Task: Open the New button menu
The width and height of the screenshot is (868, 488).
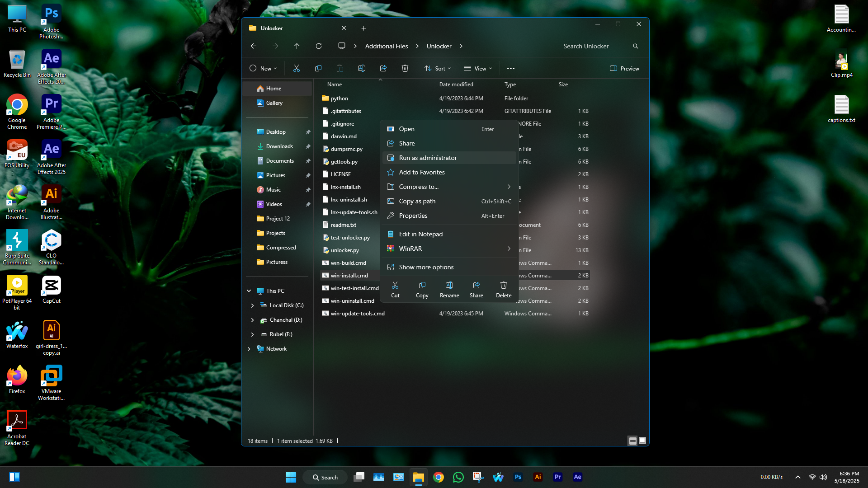Action: [263, 68]
